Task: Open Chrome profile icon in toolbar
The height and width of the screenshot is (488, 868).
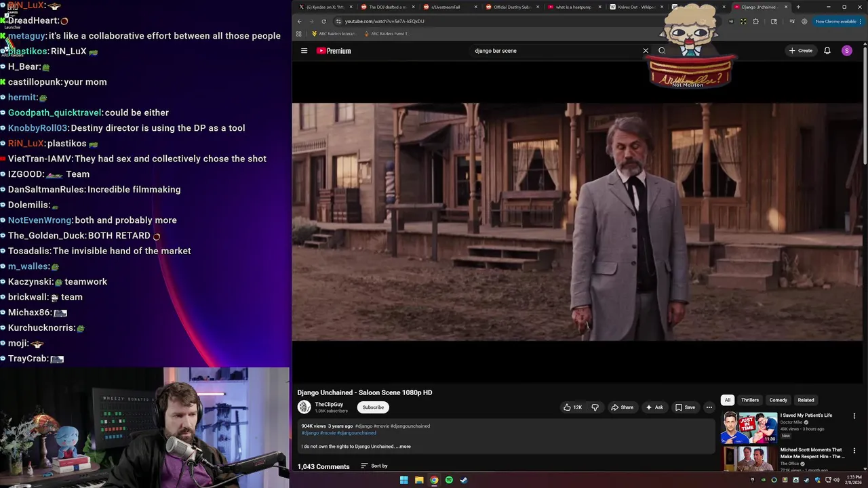Action: 804,21
